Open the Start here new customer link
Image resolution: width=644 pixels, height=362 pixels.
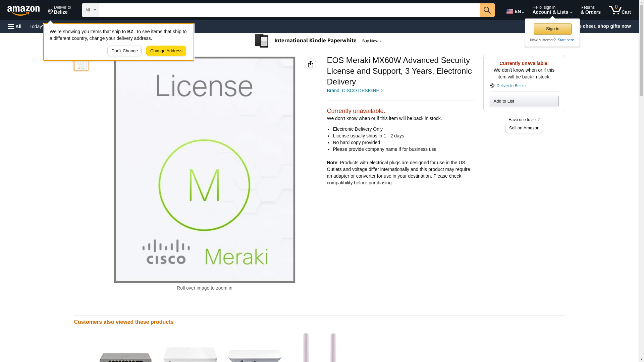coord(566,40)
